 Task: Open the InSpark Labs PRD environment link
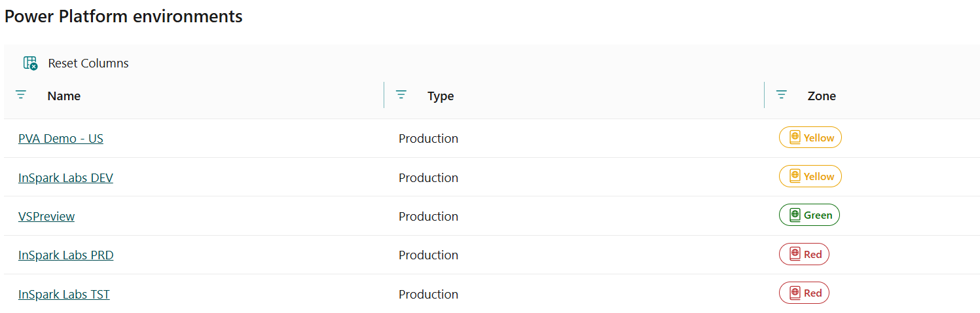coord(66,255)
